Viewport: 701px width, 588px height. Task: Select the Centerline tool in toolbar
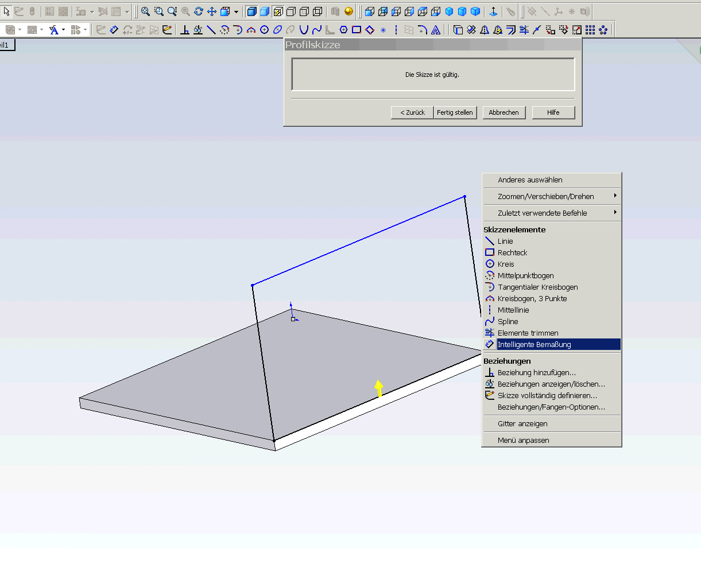pos(396,29)
